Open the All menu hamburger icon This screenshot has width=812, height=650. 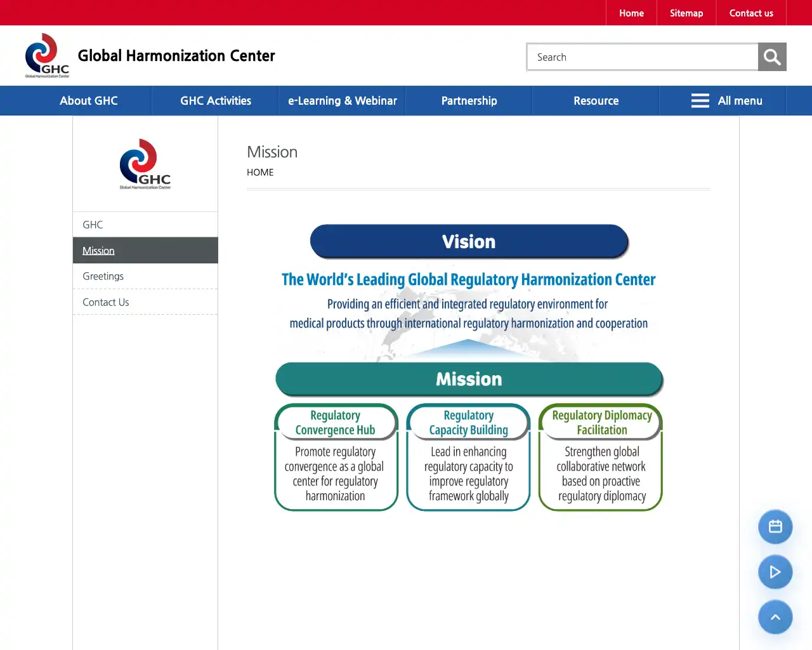(700, 101)
